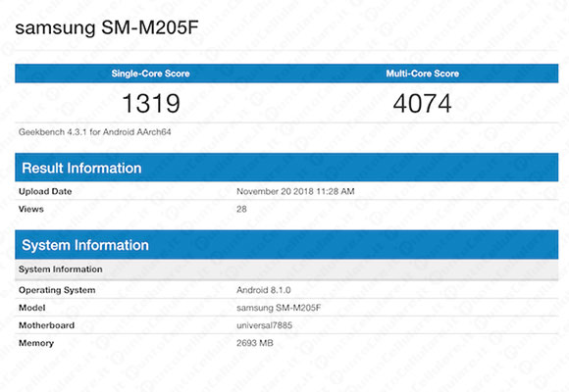Click the Operating System label
The height and width of the screenshot is (392, 569).
click(57, 290)
